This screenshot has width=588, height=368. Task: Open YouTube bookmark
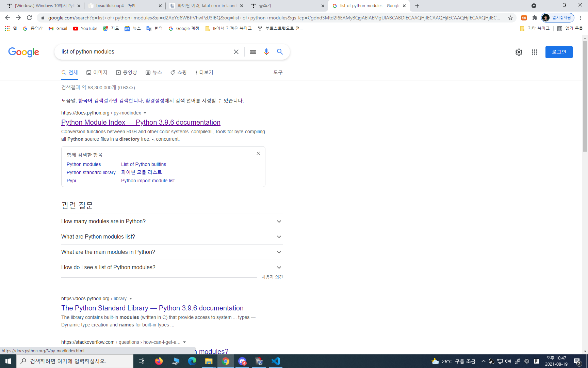[85, 29]
